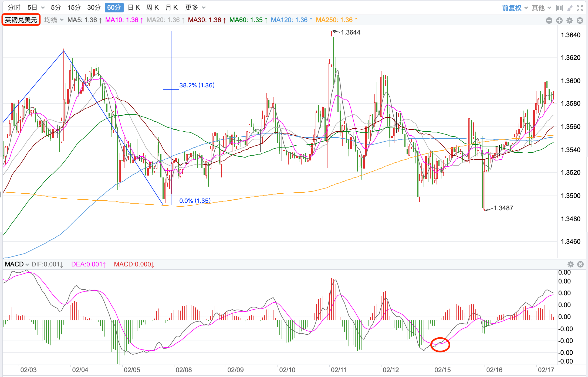Open MACD panel settings gear
The width and height of the screenshot is (588, 377).
coord(570,264)
